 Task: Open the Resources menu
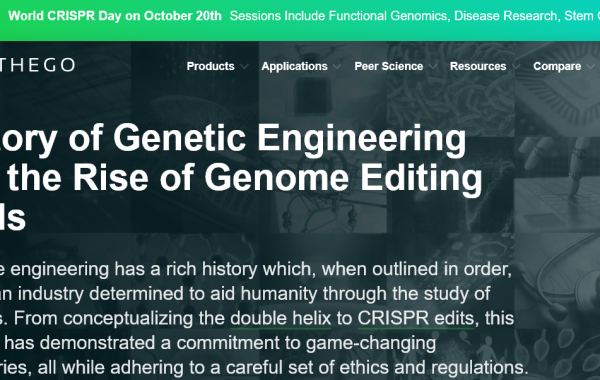click(x=478, y=66)
